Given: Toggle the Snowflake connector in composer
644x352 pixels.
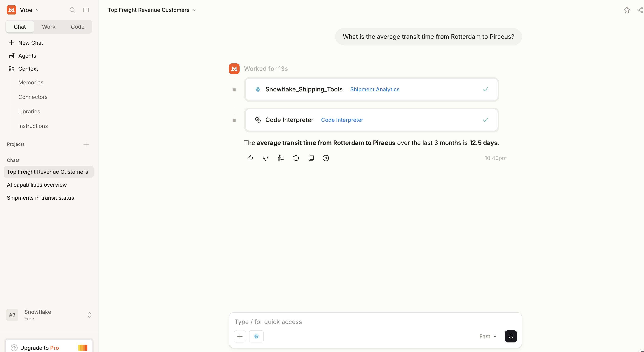Looking at the screenshot, I should point(256,336).
